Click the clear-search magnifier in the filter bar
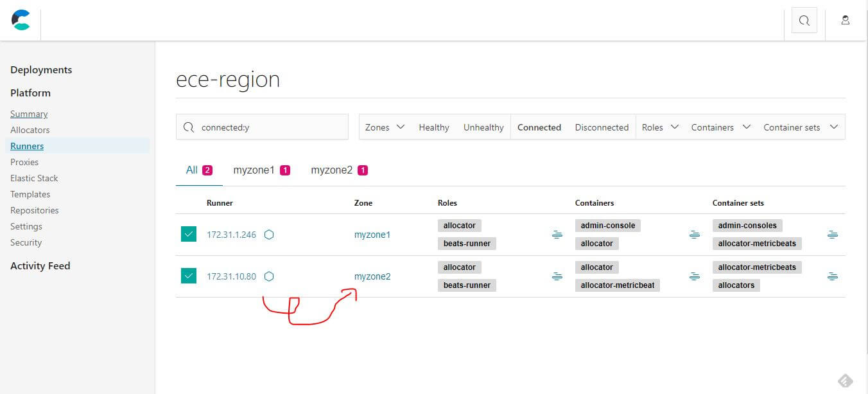Viewport: 868px width, 394px height. [x=188, y=127]
